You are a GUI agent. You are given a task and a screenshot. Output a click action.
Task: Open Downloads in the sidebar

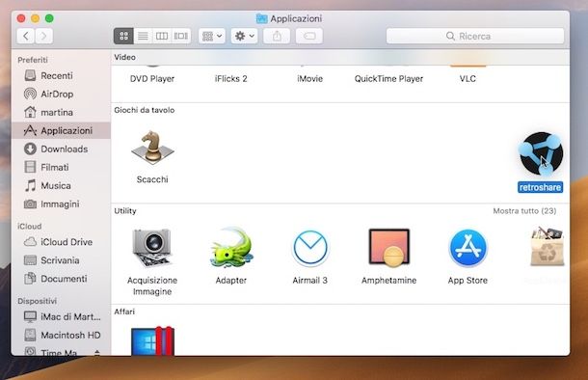[61, 149]
